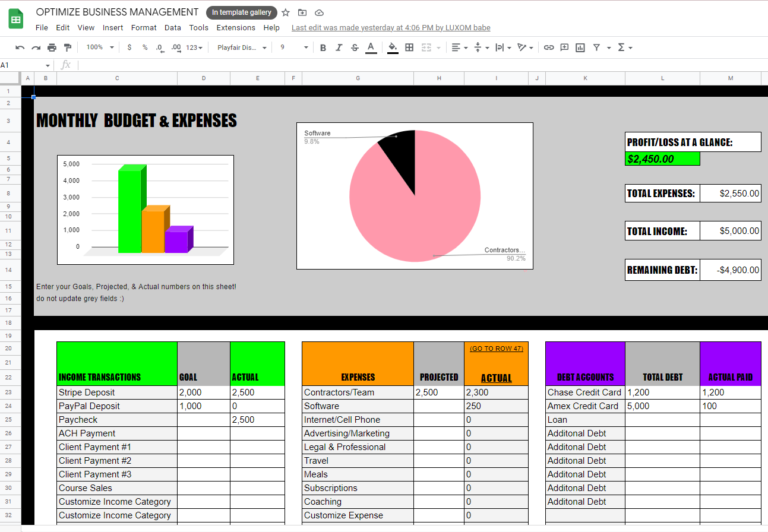Open the Format menu

coord(144,27)
